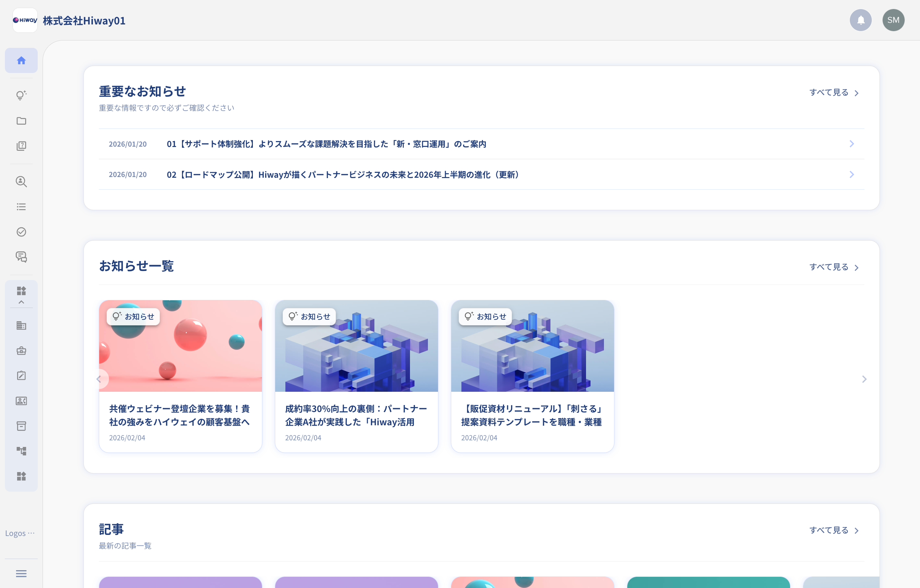Open the thumbnail of the 販促資材リニューアル card

[533, 346]
